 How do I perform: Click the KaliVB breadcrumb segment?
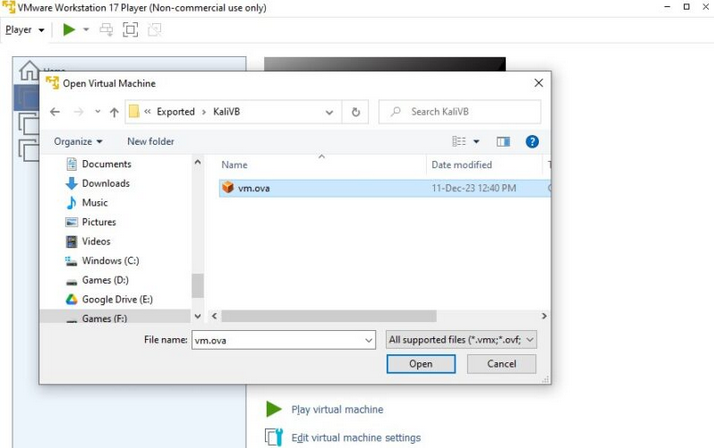coord(226,112)
